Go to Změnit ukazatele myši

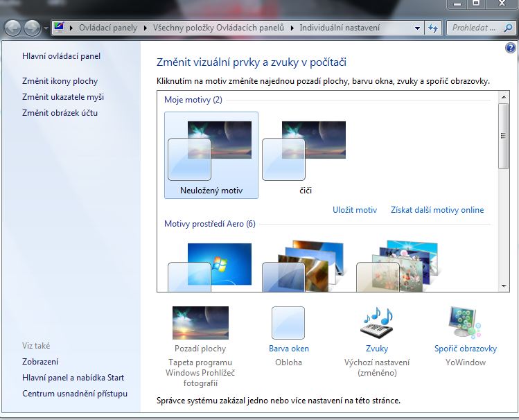point(63,97)
